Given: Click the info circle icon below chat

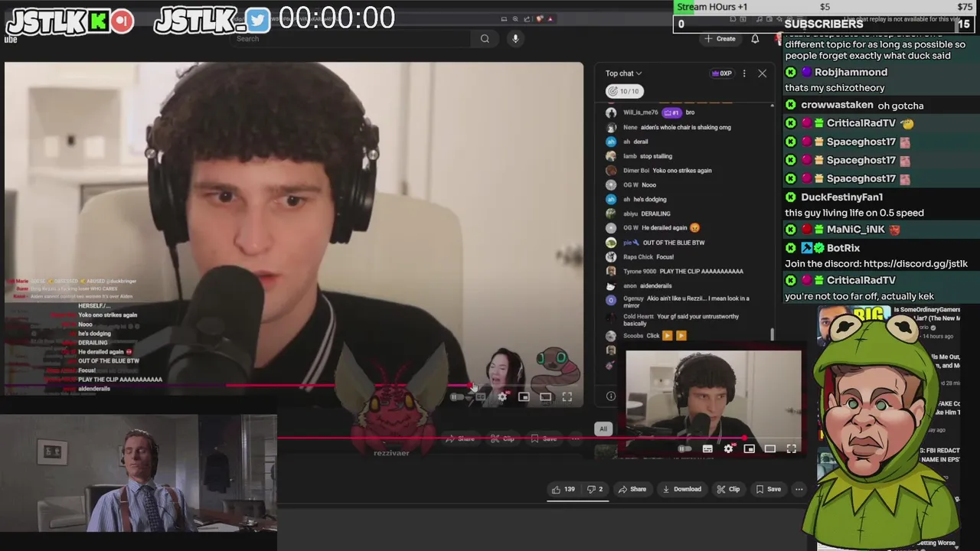Looking at the screenshot, I should point(611,396).
